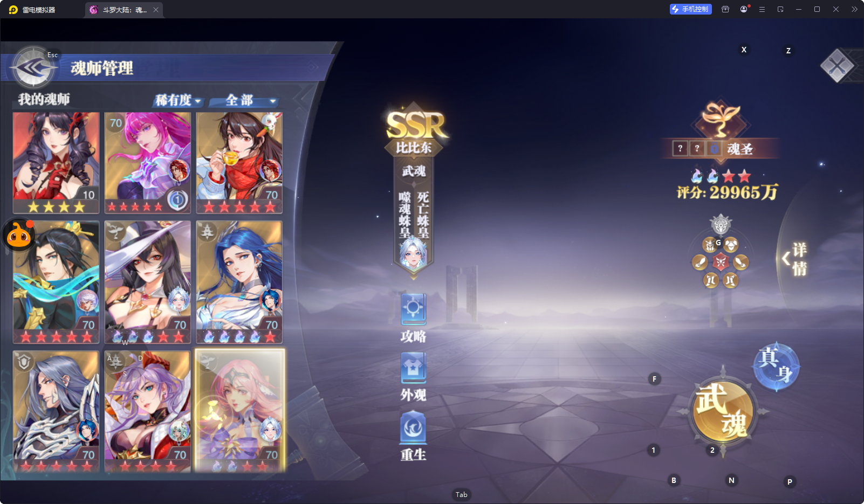Viewport: 864px width, 504px height.
Task: Click the 我的魂师 heading
Action: pos(44,99)
